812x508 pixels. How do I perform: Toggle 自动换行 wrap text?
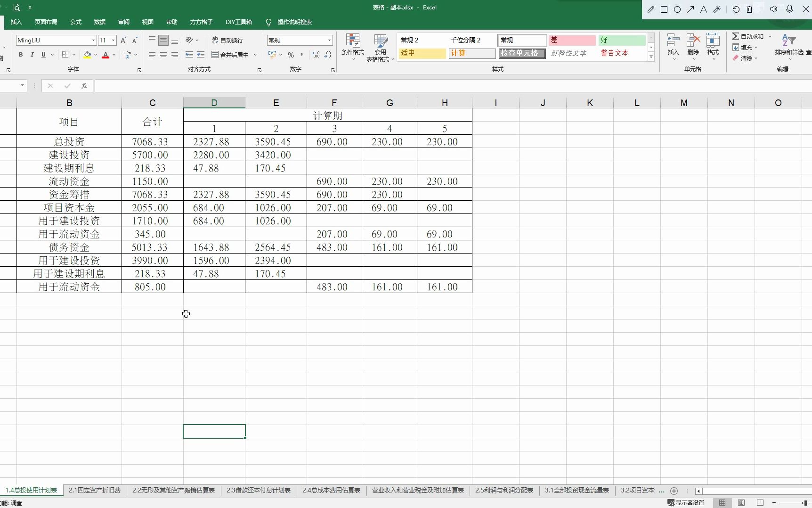(x=227, y=40)
